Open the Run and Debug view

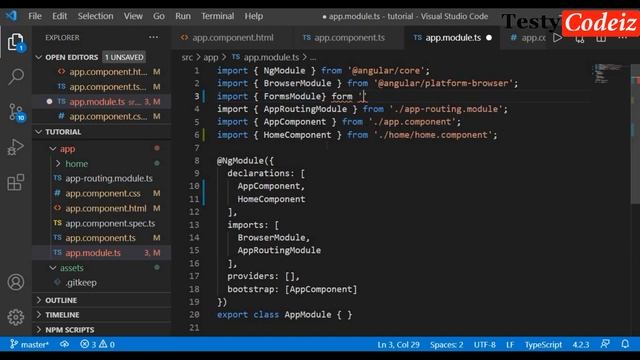(x=16, y=147)
